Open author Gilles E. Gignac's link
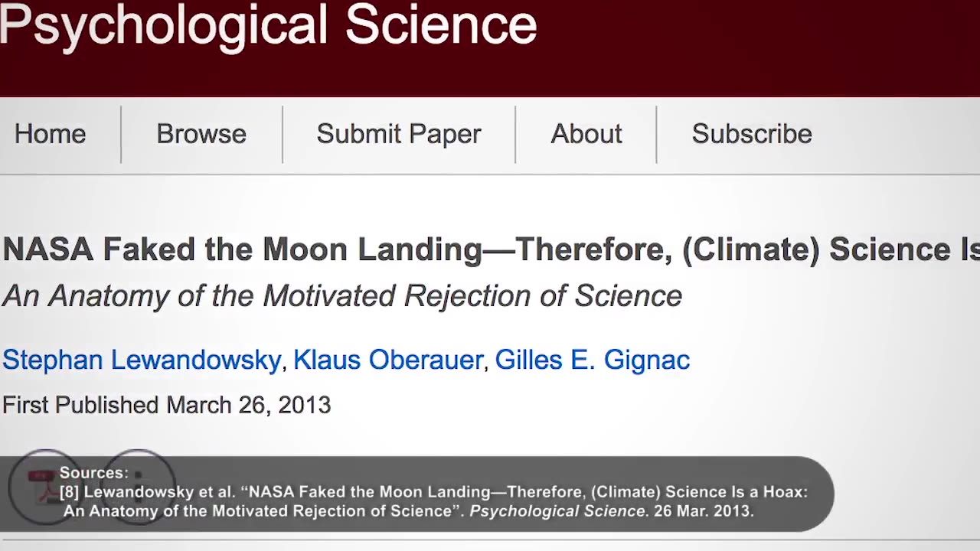 [x=593, y=360]
